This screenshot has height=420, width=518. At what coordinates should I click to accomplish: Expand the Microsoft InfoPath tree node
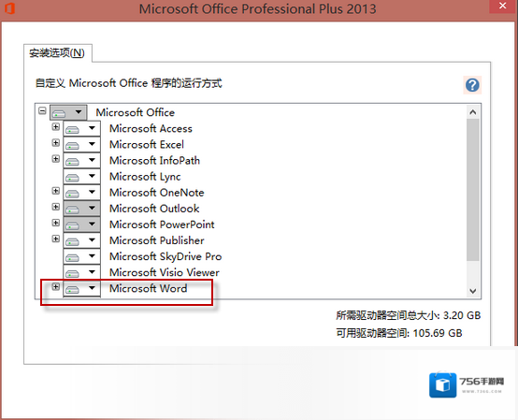tap(56, 159)
